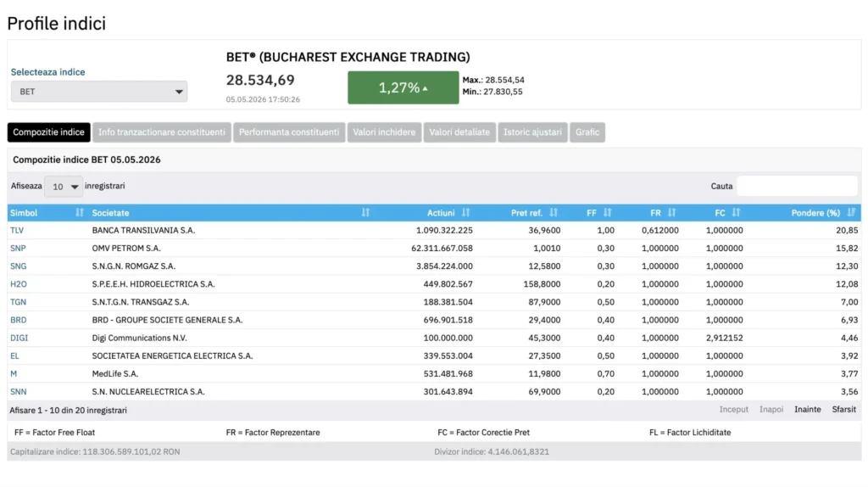Open the Istoric ajustari tab
Screen dimensions: 868x487
click(x=532, y=132)
